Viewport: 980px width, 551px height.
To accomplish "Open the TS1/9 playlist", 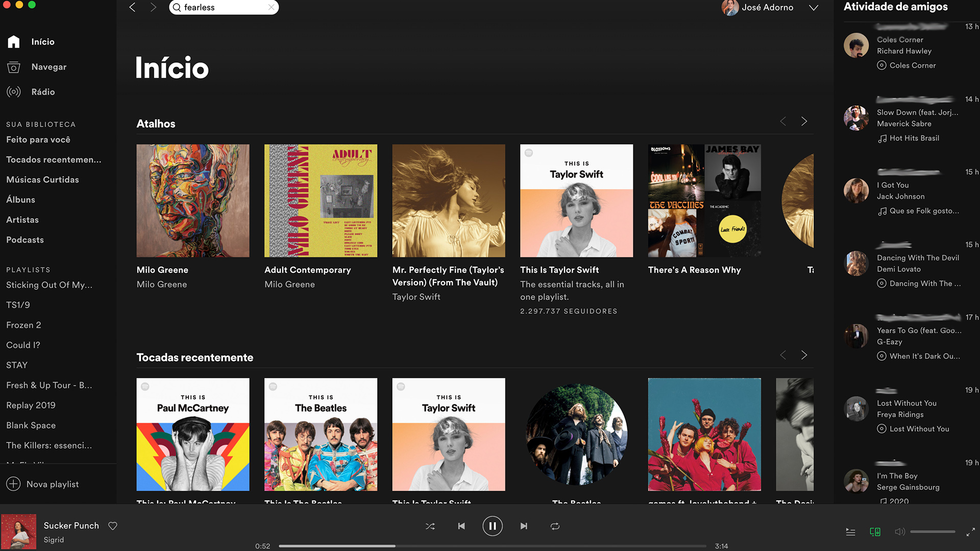I will pyautogui.click(x=18, y=305).
